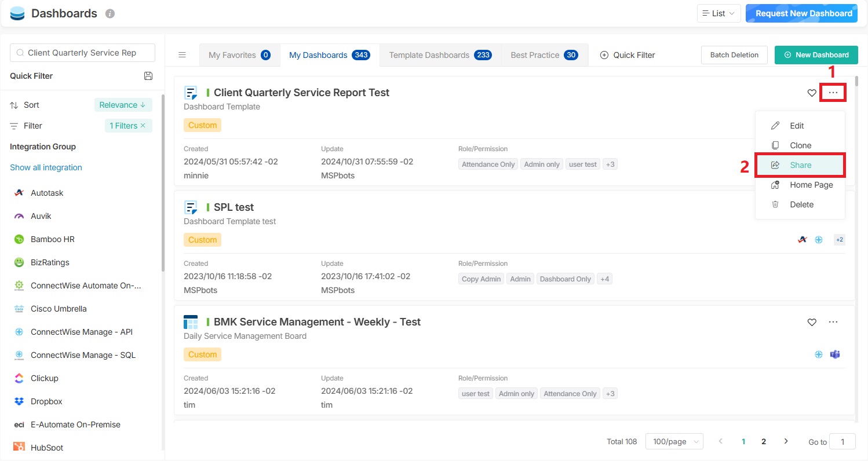Screen dimensions: 868x461
Task: Filter by Dropbox integration
Action: click(46, 401)
